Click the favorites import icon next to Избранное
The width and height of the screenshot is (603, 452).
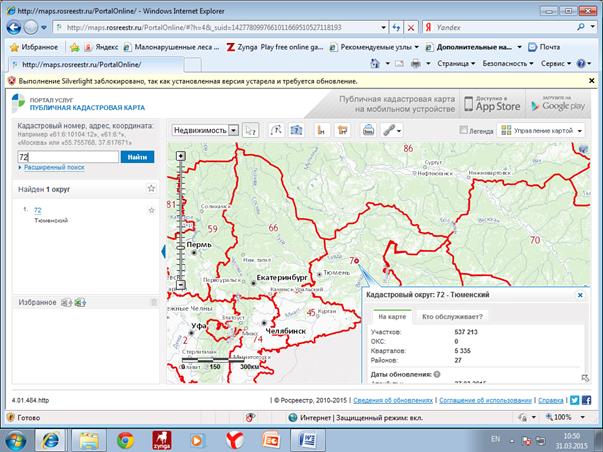pos(67,303)
